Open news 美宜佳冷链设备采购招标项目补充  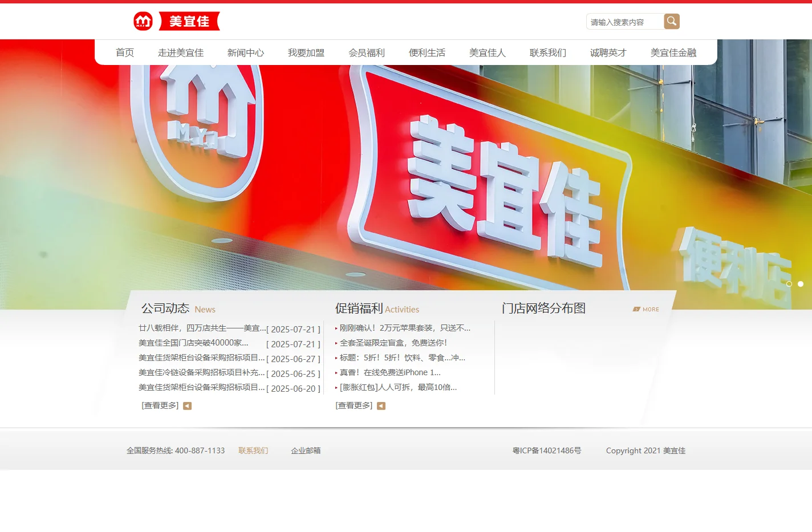tap(202, 372)
